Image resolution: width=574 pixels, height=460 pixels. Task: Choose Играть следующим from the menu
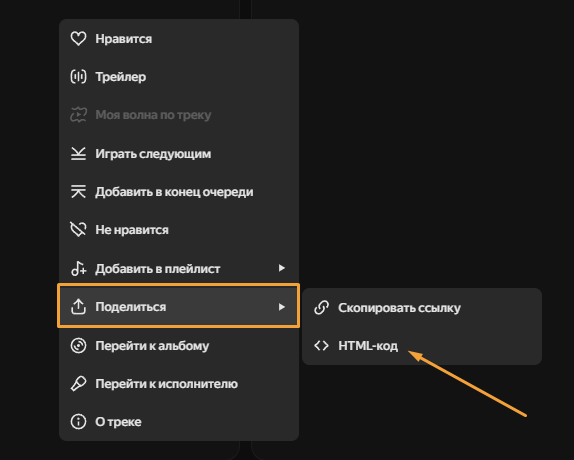[179, 154]
